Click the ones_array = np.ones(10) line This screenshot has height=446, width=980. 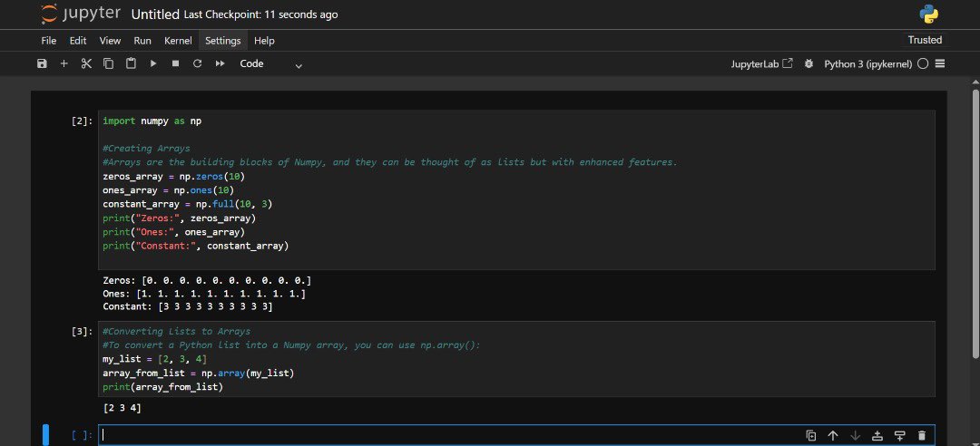(x=168, y=189)
